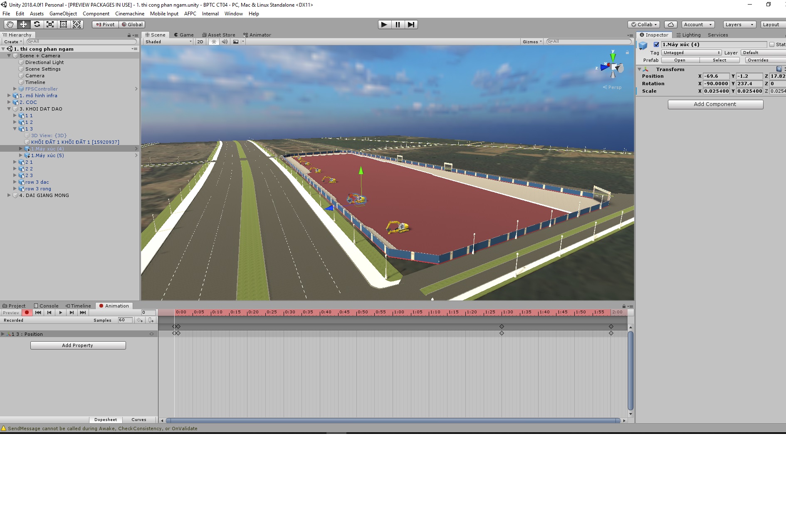Toggle the Static checkbox in Inspector
Image resolution: width=786 pixels, height=532 pixels.
pyautogui.click(x=772, y=44)
